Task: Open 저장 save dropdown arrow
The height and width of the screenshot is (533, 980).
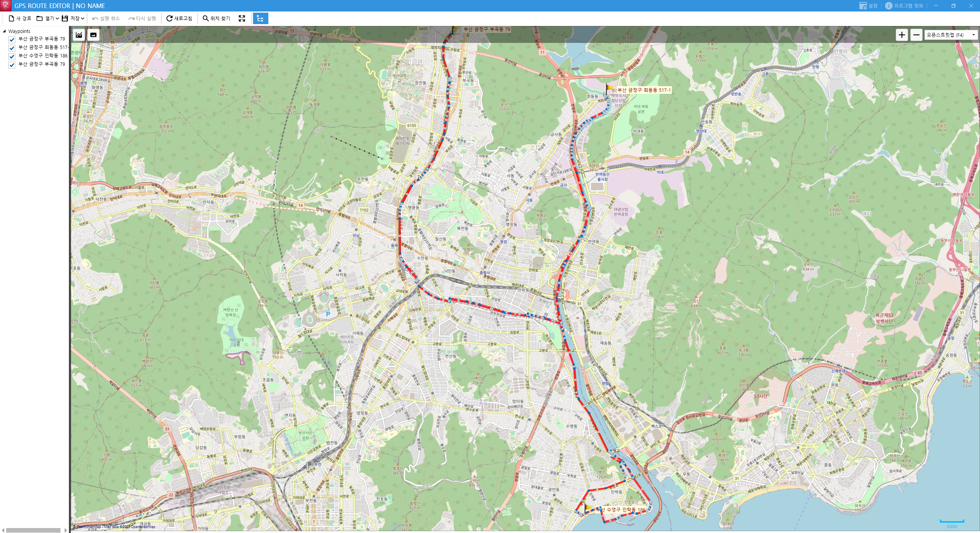Action: 82,18
